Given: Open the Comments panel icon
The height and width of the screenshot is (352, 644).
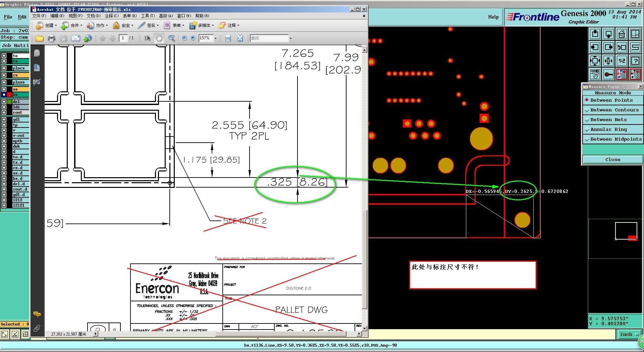Looking at the screenshot, I should (x=37, y=314).
